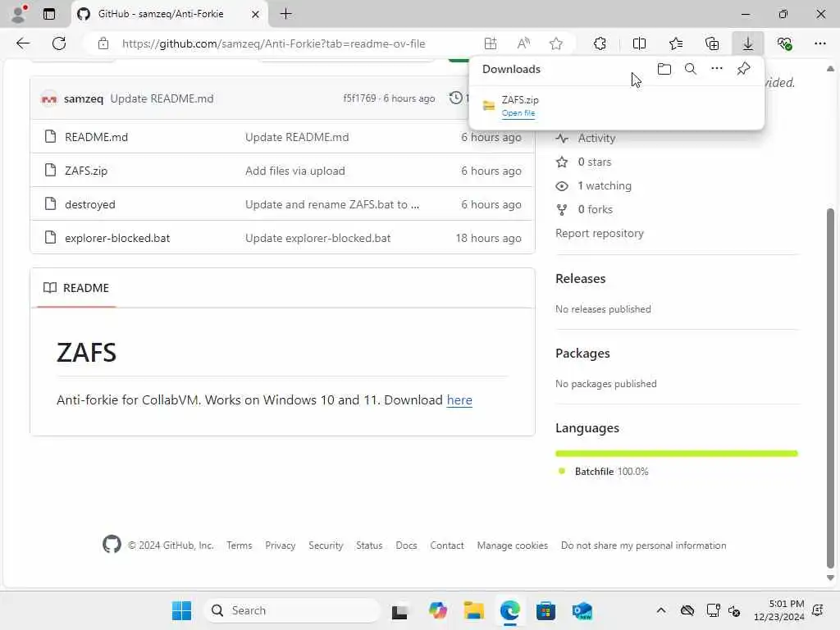Click the address bar URL
The height and width of the screenshot is (630, 840).
coord(274,43)
